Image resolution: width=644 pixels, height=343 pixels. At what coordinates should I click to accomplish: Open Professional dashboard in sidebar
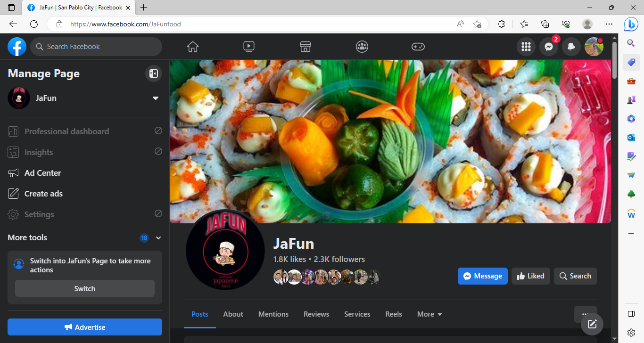click(x=85, y=131)
